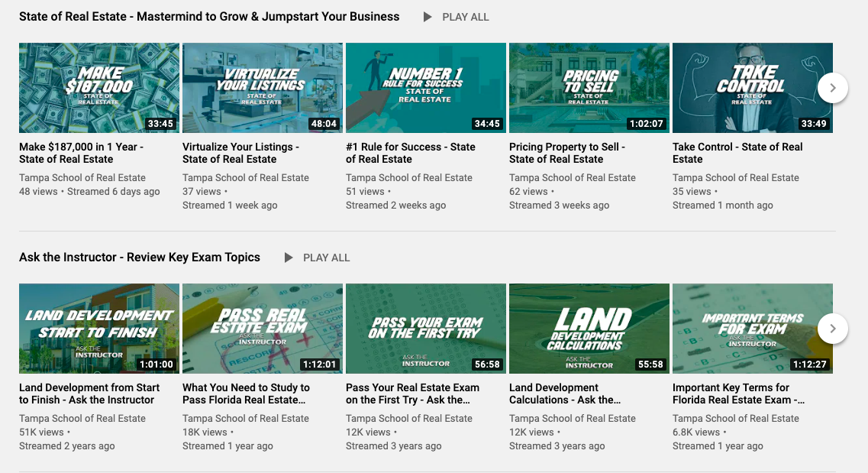Viewport: 868px width, 473px height.
Task: Click Play All for Ask the Instructor
Action: click(x=318, y=258)
